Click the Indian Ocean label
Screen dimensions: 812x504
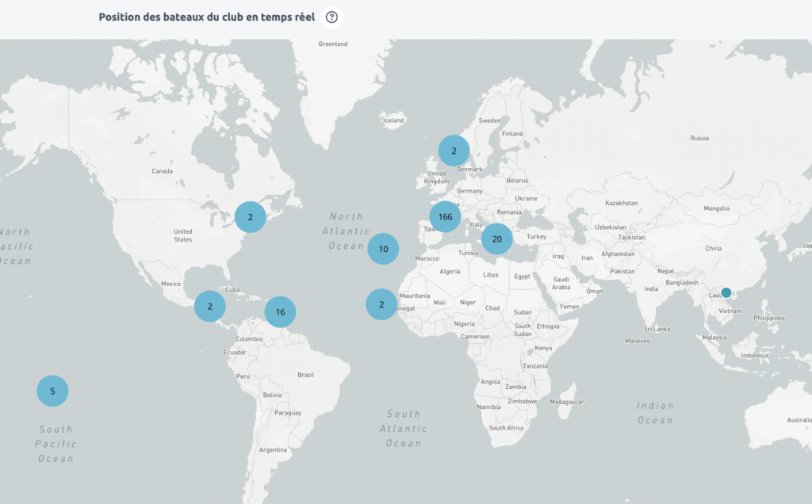pyautogui.click(x=655, y=413)
